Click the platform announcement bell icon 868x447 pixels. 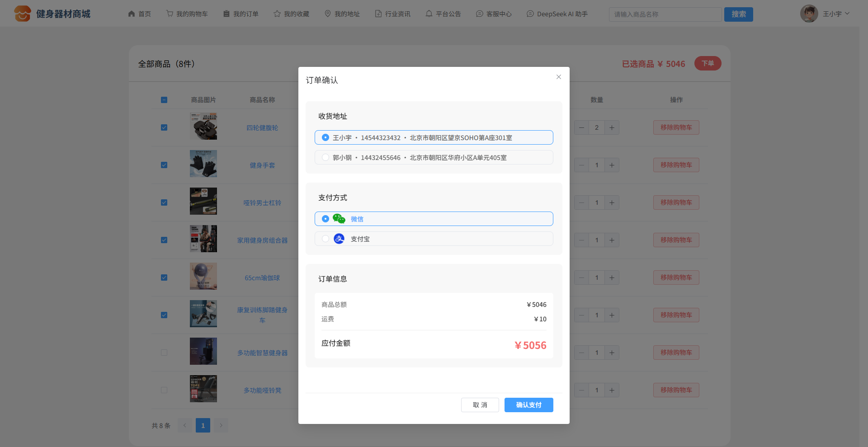point(429,14)
